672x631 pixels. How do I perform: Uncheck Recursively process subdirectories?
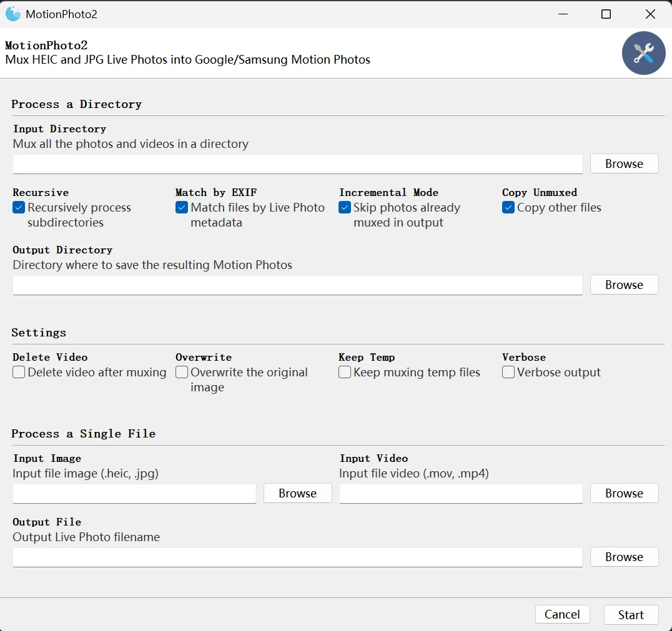pyautogui.click(x=19, y=208)
